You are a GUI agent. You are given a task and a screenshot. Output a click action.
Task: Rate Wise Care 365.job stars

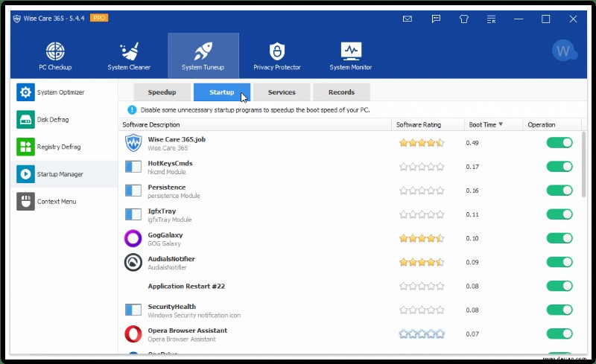(422, 143)
